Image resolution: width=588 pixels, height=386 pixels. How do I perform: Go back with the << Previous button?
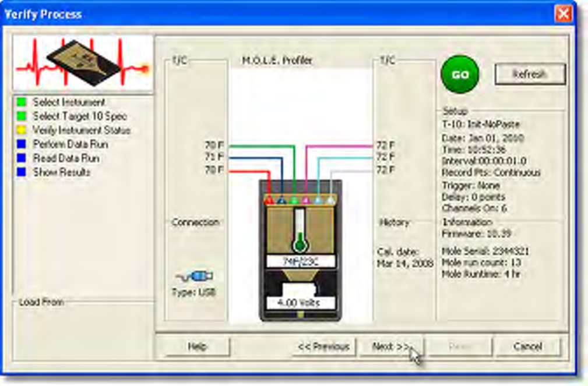pyautogui.click(x=324, y=346)
